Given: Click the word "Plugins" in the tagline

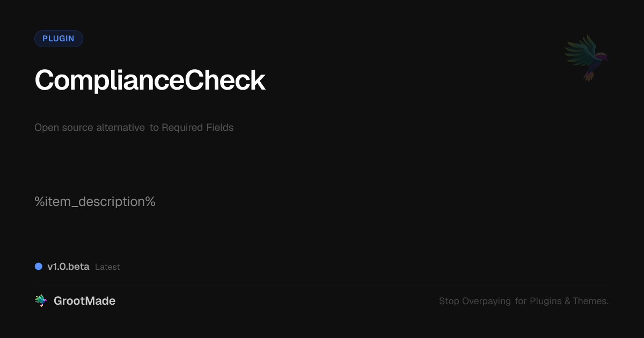Looking at the screenshot, I should click(x=545, y=302).
